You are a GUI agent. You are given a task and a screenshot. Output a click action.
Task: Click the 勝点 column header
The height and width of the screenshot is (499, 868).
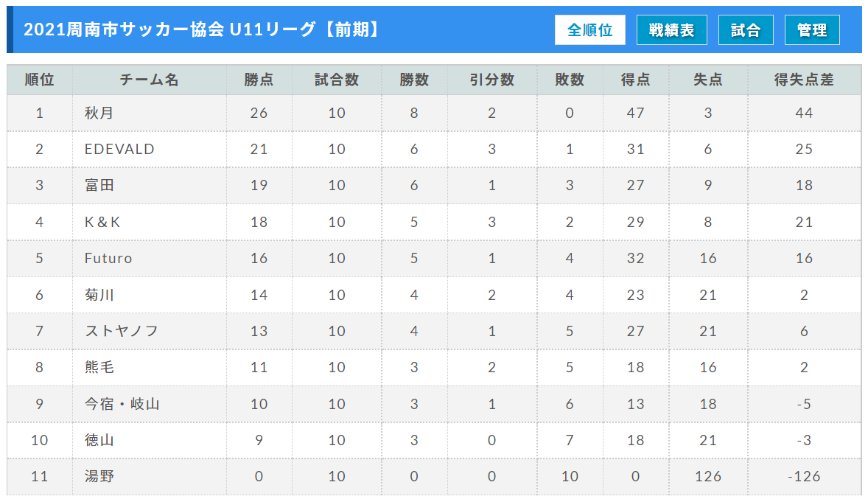[x=259, y=80]
